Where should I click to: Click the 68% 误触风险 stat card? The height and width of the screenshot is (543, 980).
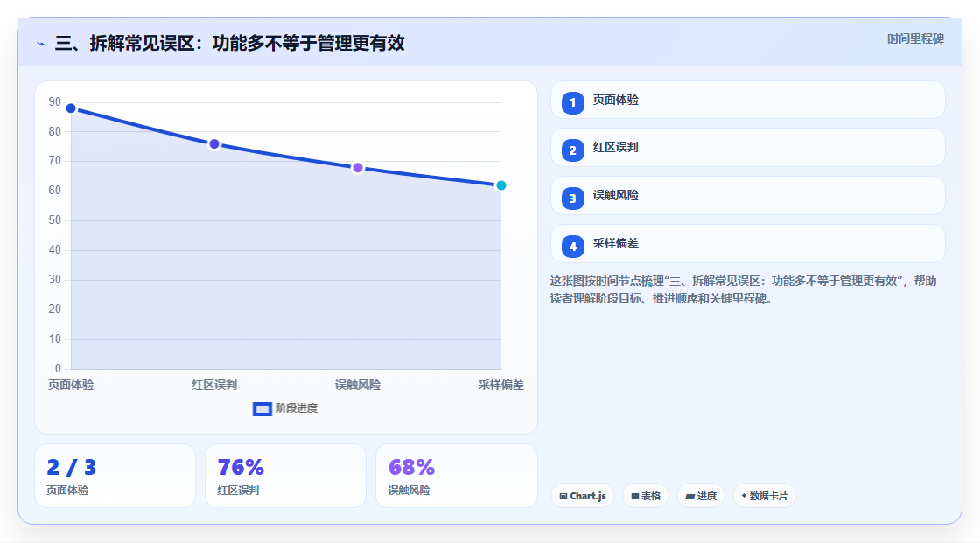tap(456, 476)
